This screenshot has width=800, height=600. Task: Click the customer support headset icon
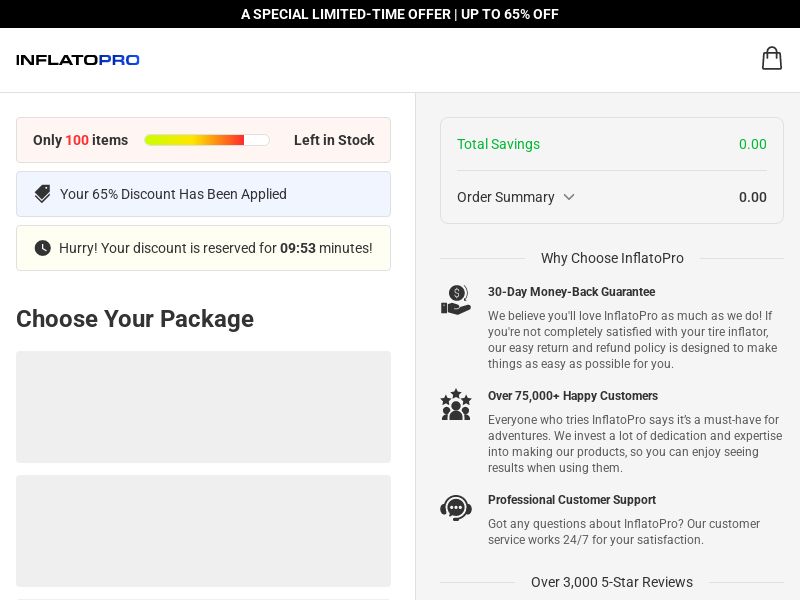click(456, 508)
